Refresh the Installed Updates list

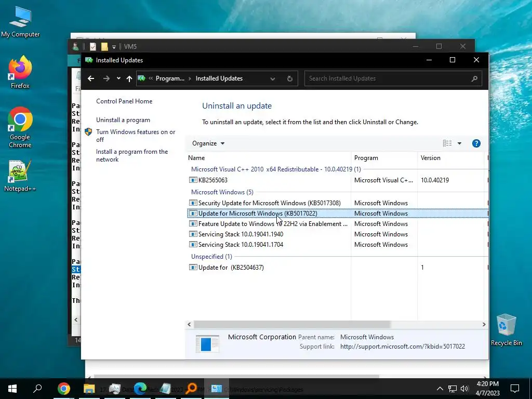tap(290, 79)
